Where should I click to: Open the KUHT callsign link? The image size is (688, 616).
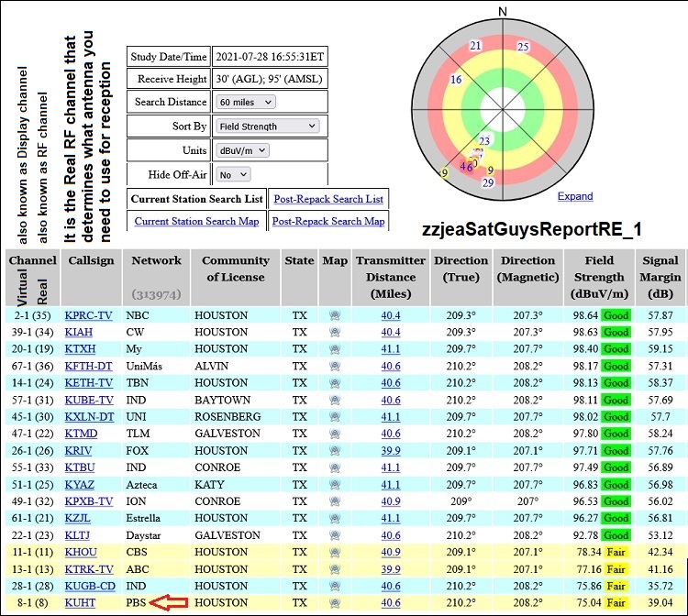pyautogui.click(x=80, y=603)
